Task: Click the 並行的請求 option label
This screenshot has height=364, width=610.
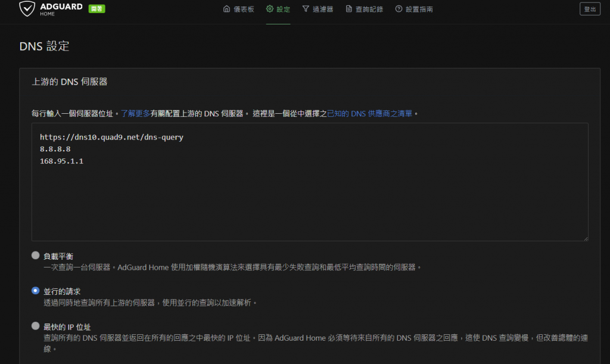Action: pos(62,292)
